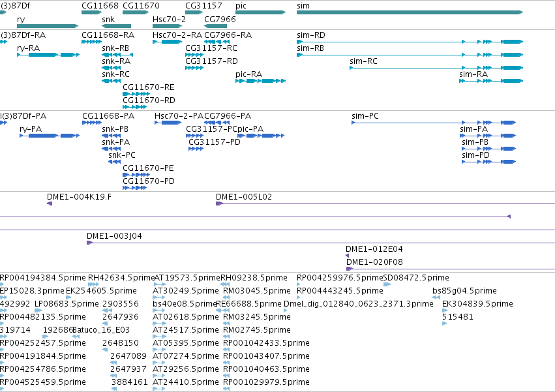Select clone DME1-003J04
The height and width of the screenshot is (392, 555).
321,243
